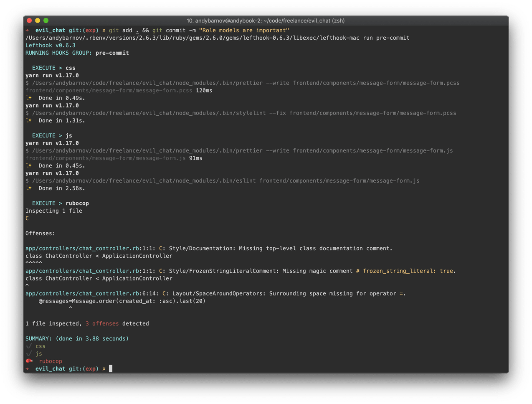Click the 'EXECUTE > rubocop' heading

pyautogui.click(x=61, y=203)
